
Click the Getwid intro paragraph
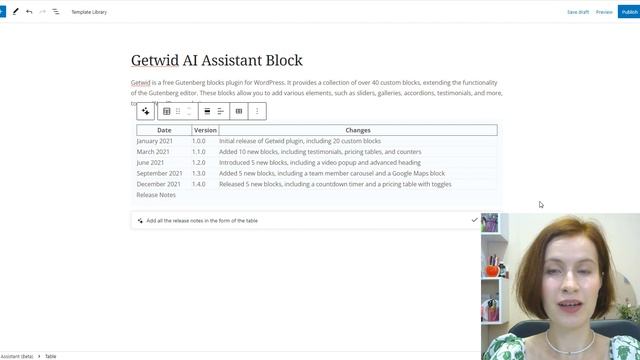(x=316, y=93)
